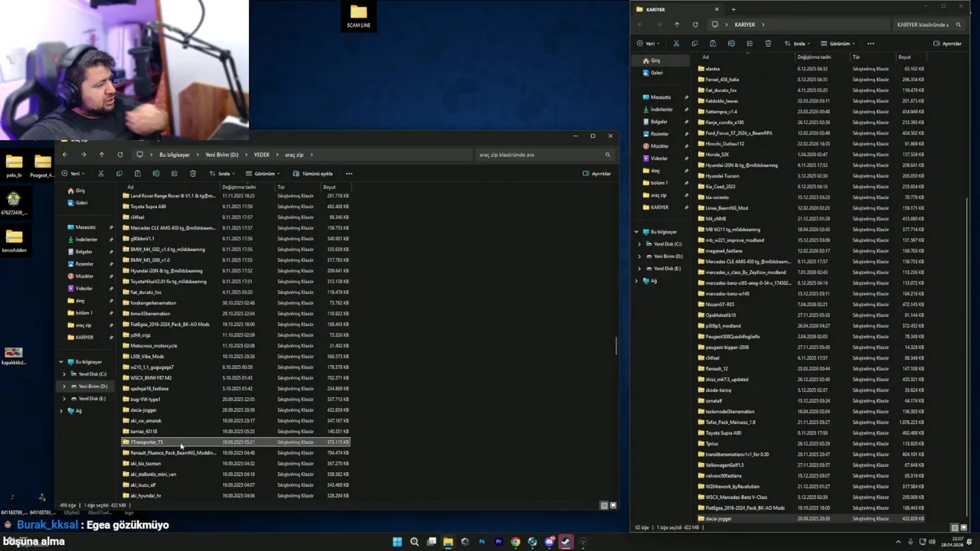Click Yeni Birim (D:) breadcrumb segment
The image size is (980, 551).
pos(222,155)
